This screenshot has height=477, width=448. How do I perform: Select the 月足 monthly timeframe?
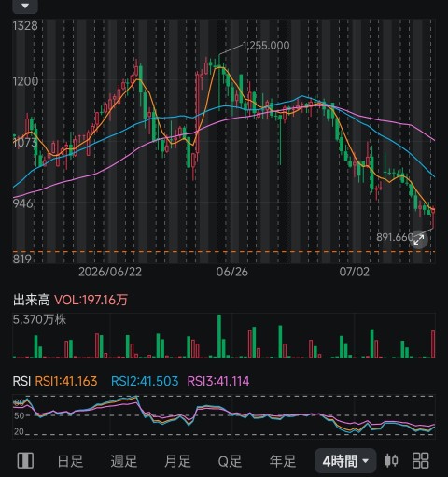click(177, 461)
